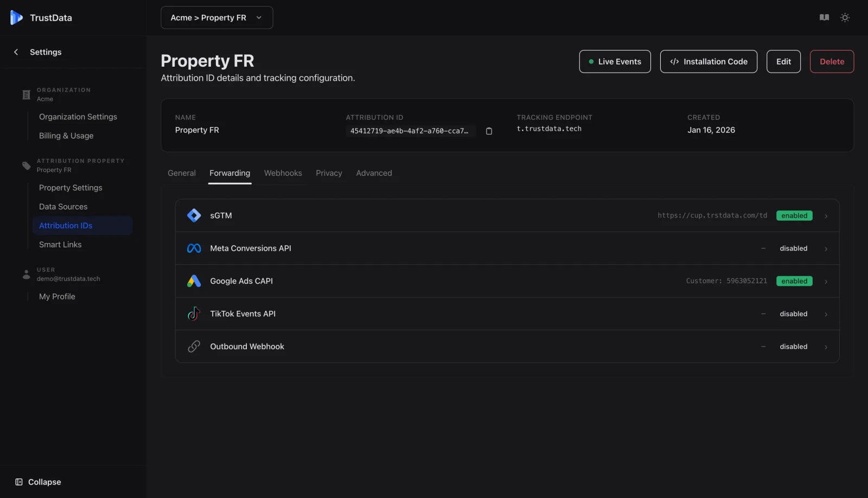The width and height of the screenshot is (868, 498).
Task: Open the Acme > Property FR selector
Action: [x=216, y=17]
